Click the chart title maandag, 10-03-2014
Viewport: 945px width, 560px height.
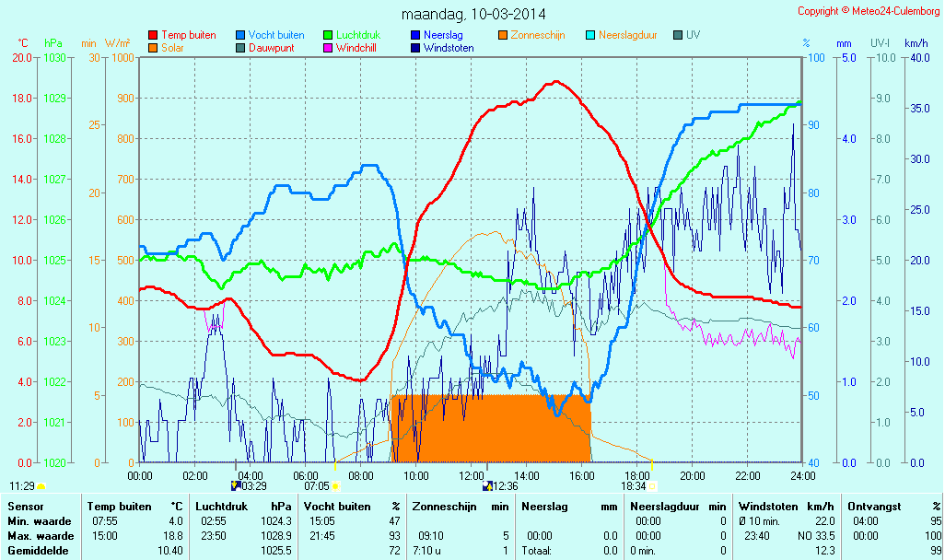[474, 14]
